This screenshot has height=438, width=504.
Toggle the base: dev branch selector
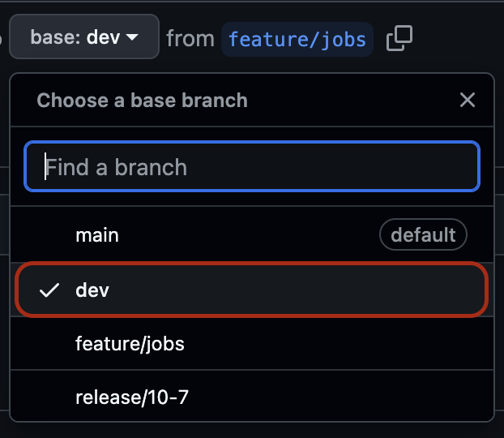tap(84, 37)
